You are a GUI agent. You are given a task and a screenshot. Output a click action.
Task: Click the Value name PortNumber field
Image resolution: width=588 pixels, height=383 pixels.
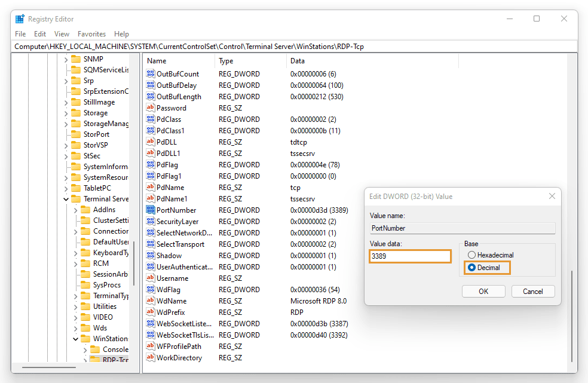click(463, 228)
